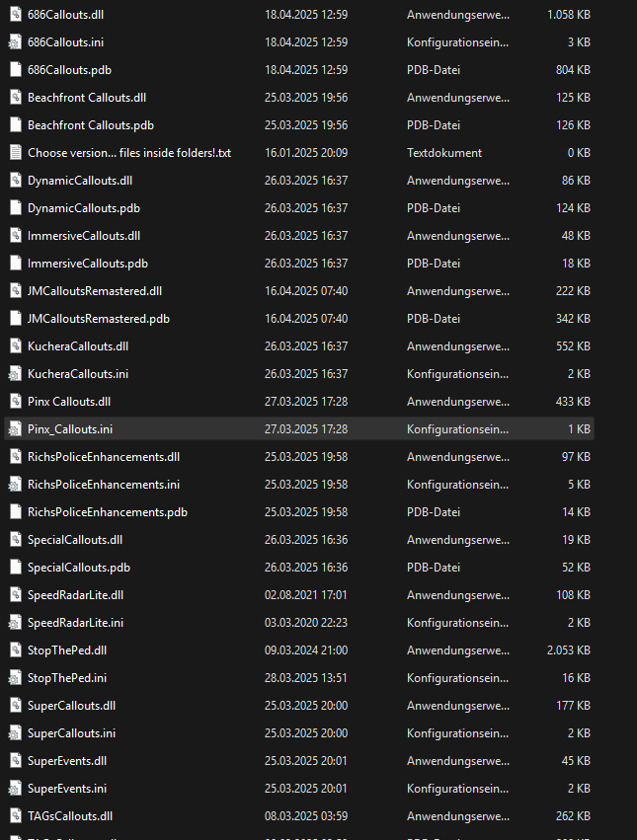Click the 686Callouts.ini gear file icon
637x840 pixels.
click(x=15, y=42)
